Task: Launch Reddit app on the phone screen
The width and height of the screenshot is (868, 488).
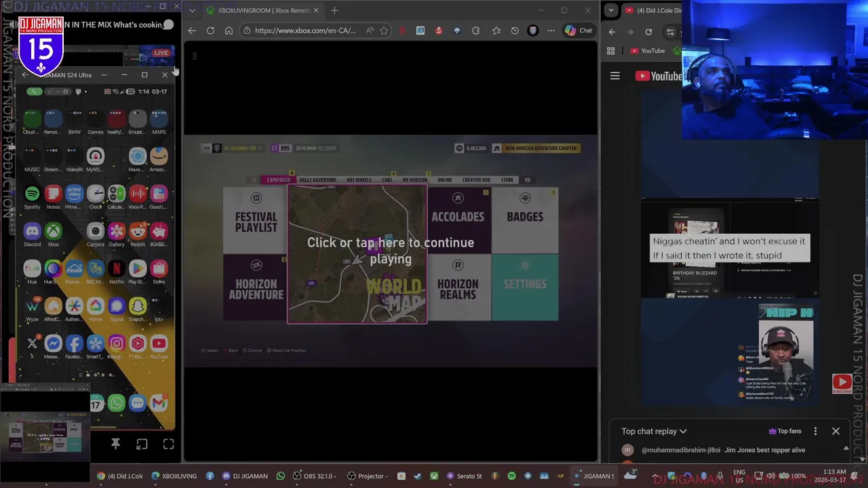Action: (x=138, y=232)
